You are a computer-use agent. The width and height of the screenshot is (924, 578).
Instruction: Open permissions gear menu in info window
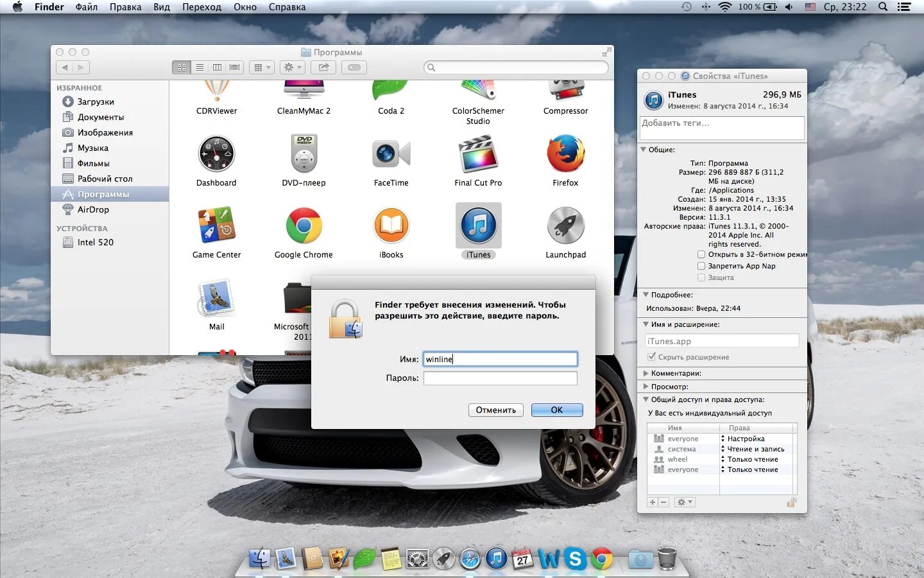pos(685,502)
